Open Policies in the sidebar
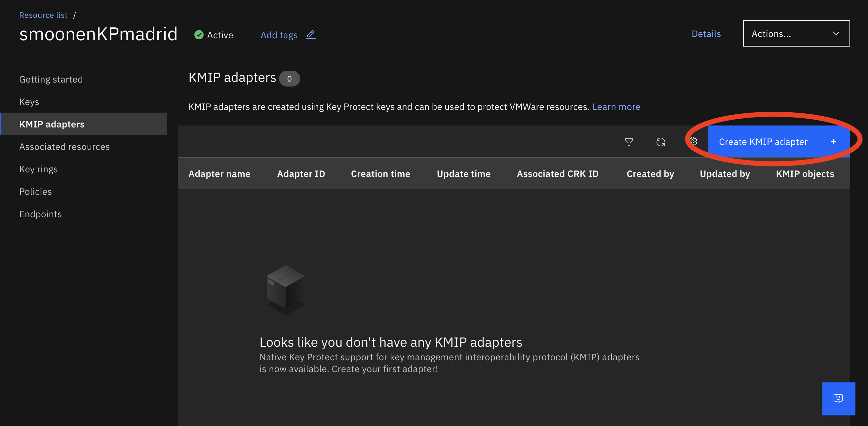 pyautogui.click(x=35, y=192)
